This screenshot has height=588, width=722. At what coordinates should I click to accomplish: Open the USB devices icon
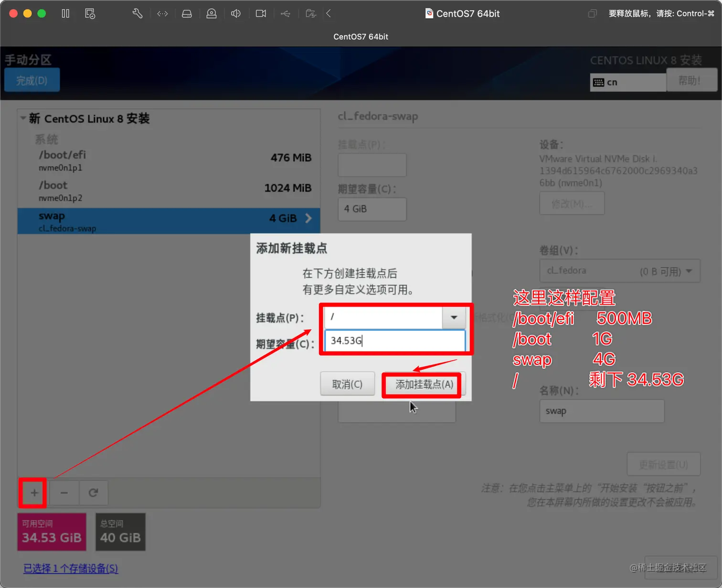click(x=286, y=13)
